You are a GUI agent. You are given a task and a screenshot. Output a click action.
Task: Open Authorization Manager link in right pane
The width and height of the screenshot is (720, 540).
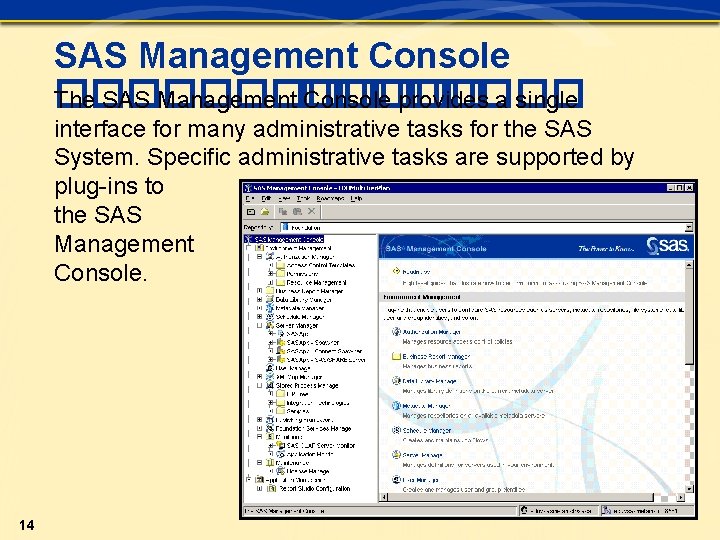[x=432, y=332]
